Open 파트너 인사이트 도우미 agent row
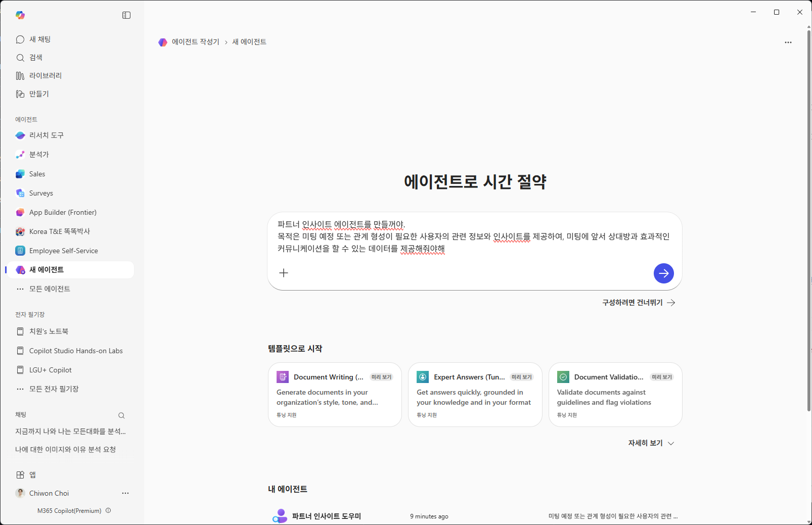This screenshot has height=525, width=812. (x=475, y=516)
